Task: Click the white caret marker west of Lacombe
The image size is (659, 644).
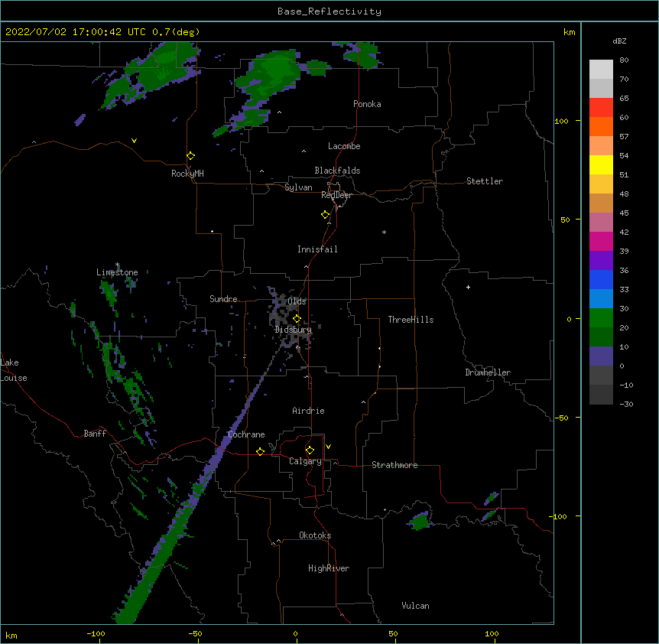Action: [x=304, y=151]
